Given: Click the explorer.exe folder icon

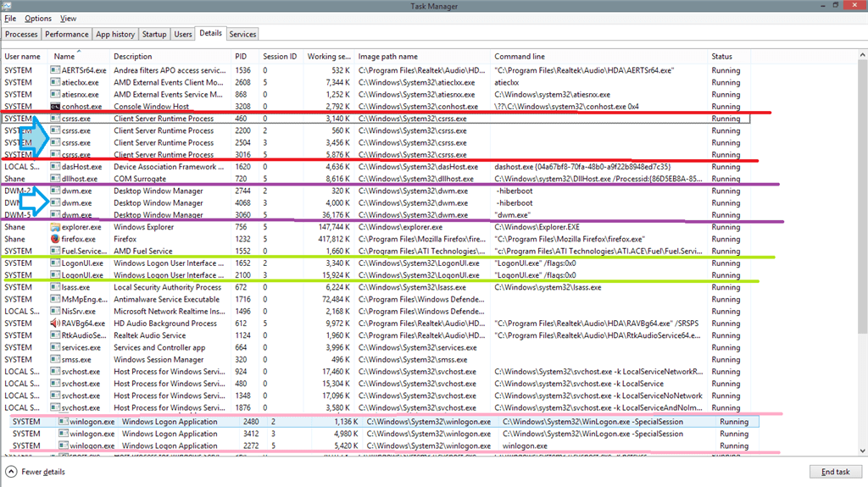Looking at the screenshot, I should 55,227.
